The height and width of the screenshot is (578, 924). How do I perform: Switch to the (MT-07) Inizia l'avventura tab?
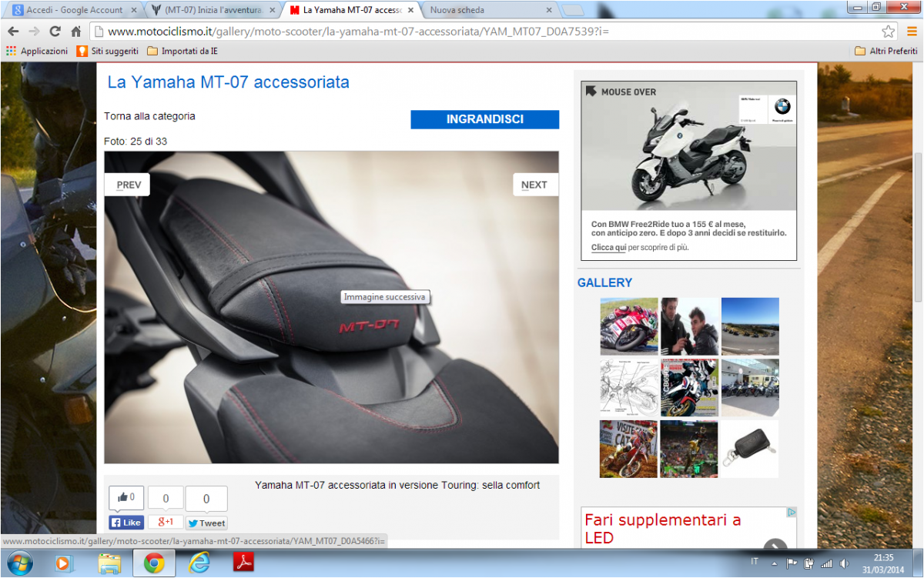click(213, 10)
